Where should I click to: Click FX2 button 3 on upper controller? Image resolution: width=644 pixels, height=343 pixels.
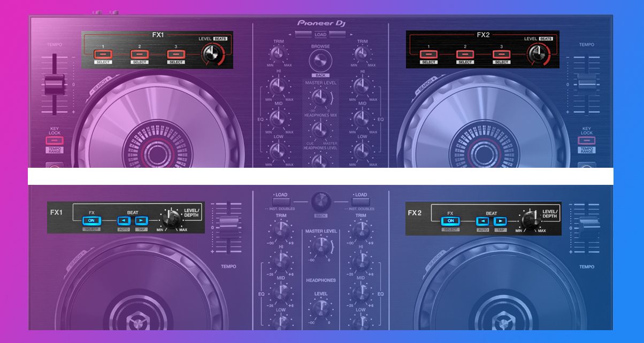coord(501,54)
